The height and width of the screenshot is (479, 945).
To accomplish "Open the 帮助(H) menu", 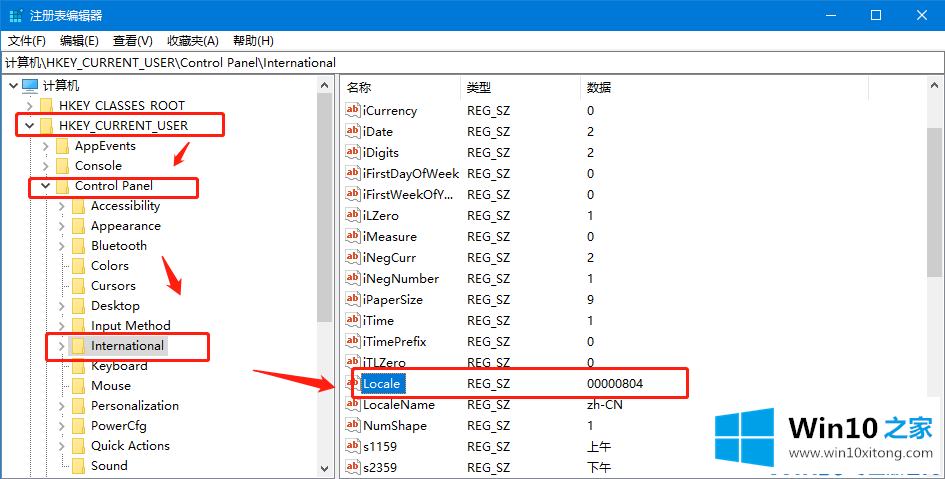I will [x=254, y=41].
